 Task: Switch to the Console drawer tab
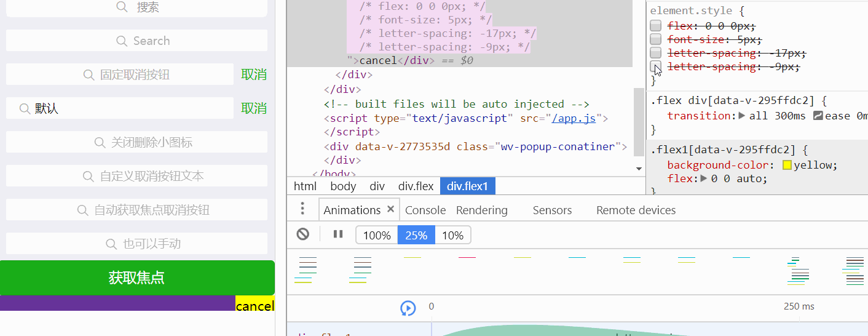coord(425,210)
